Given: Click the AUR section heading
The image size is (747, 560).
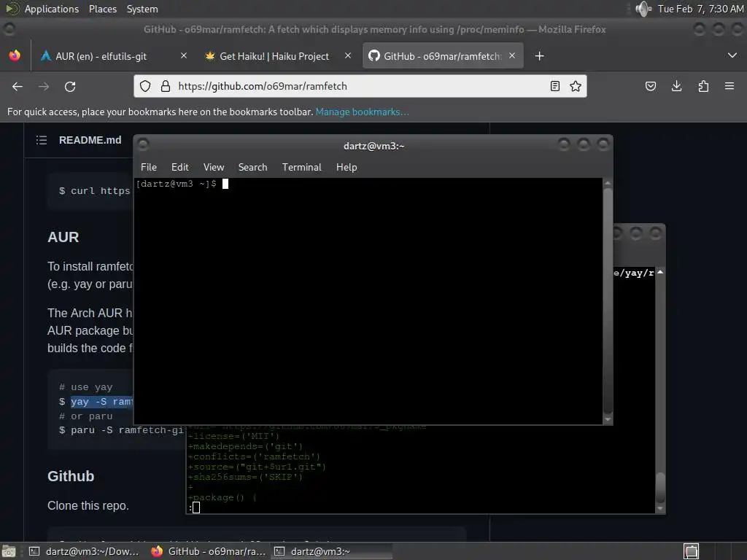Looking at the screenshot, I should 63,237.
